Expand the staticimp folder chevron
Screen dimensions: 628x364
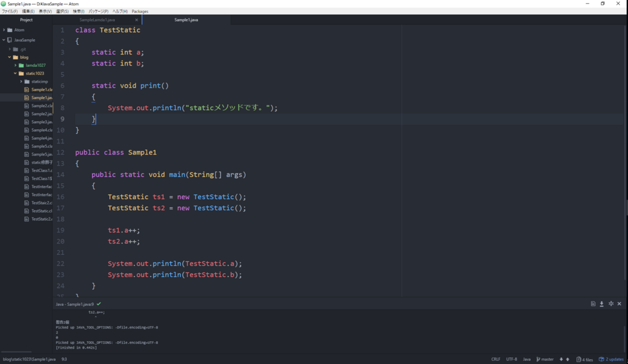(21, 82)
